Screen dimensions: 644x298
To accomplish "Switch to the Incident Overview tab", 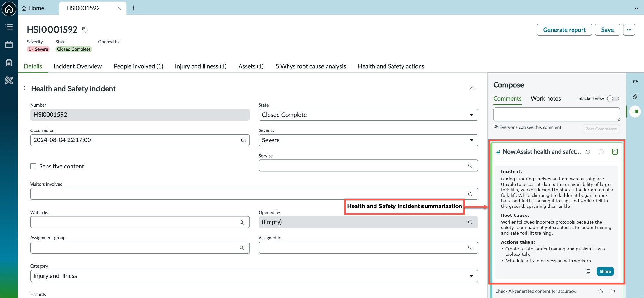I will (x=78, y=66).
